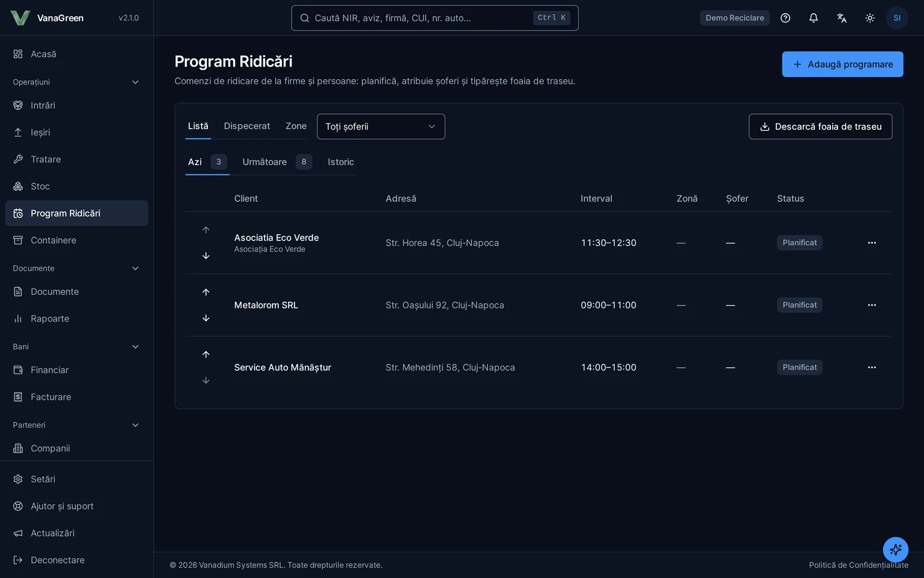Move Metalorom SRL row up
Screen dimensions: 924x578
(x=206, y=292)
